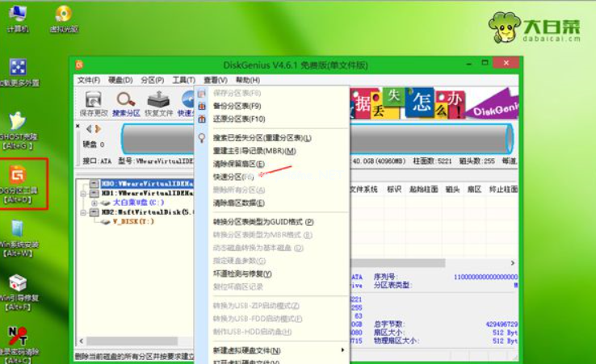Open the 计算机 (Computer) desktop icon
The width and height of the screenshot is (596, 364).
17,16
